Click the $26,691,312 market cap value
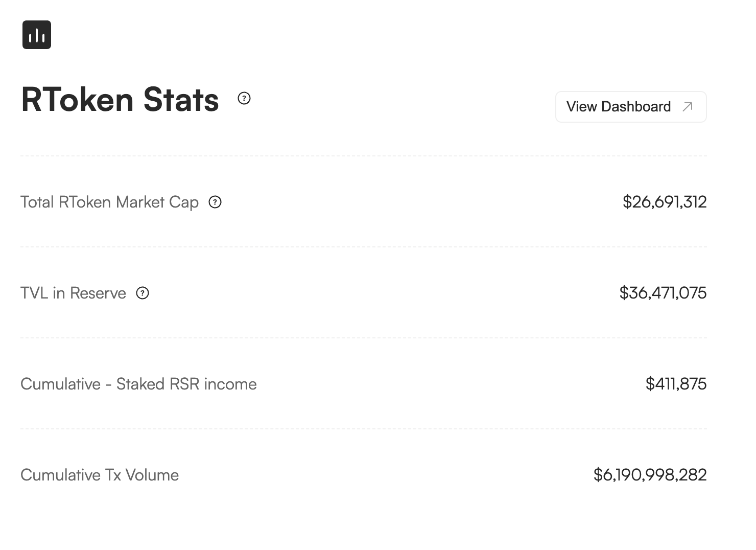Viewport: 756px width, 550px height. [x=664, y=202]
